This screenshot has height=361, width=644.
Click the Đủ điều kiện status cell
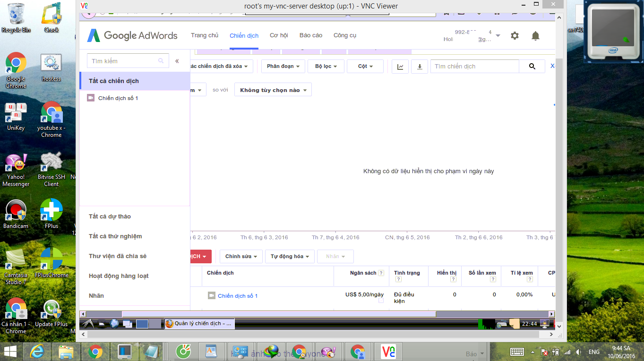[404, 298]
